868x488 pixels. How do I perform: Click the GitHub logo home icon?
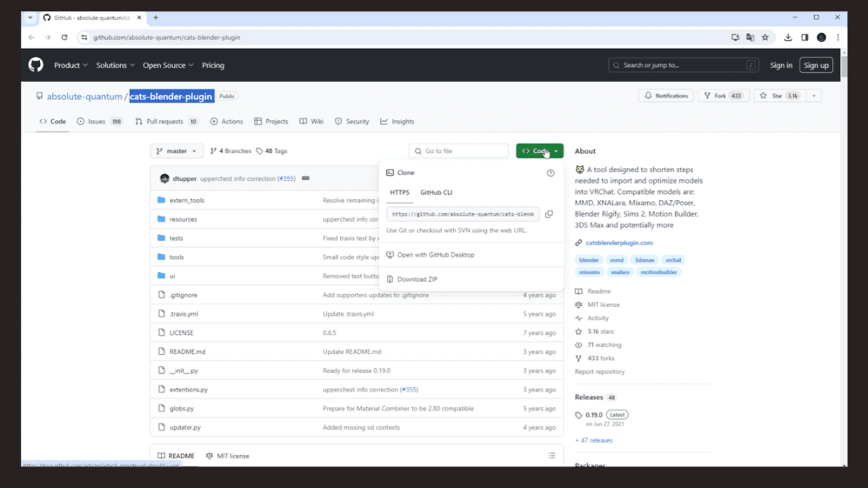(x=36, y=65)
